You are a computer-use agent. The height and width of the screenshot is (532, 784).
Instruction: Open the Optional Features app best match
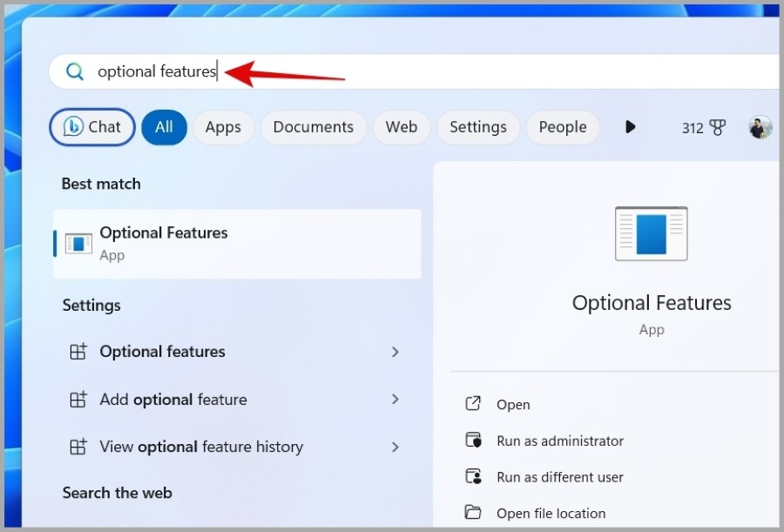click(x=237, y=244)
